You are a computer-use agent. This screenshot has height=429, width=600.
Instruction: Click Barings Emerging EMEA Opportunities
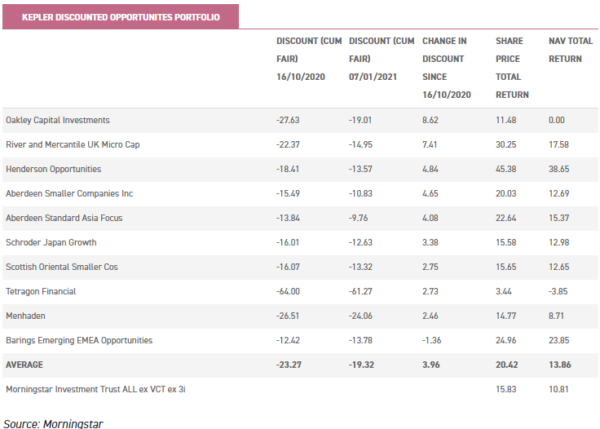pyautogui.click(x=79, y=340)
